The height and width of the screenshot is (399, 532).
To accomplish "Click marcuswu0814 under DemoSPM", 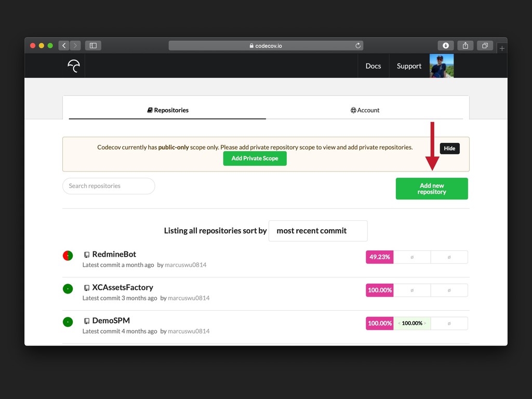I will pyautogui.click(x=189, y=331).
